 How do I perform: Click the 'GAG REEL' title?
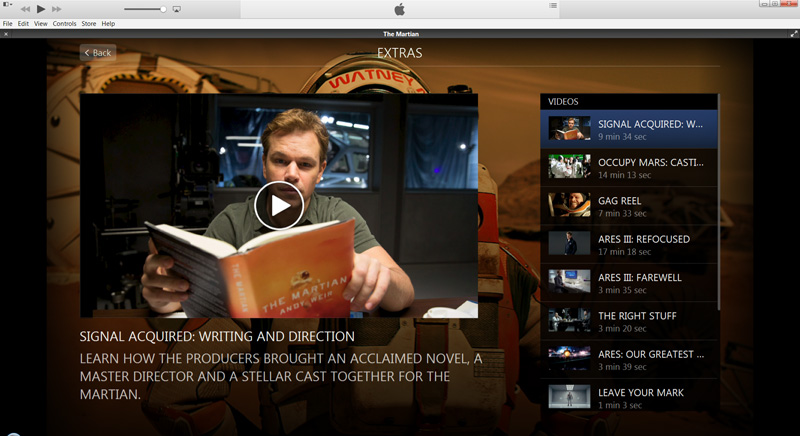pyautogui.click(x=619, y=201)
